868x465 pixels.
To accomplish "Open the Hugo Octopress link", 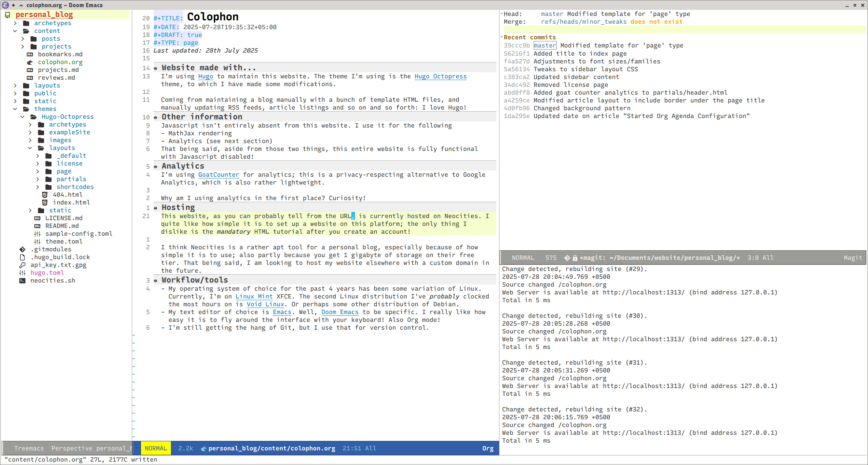I will click(x=440, y=76).
